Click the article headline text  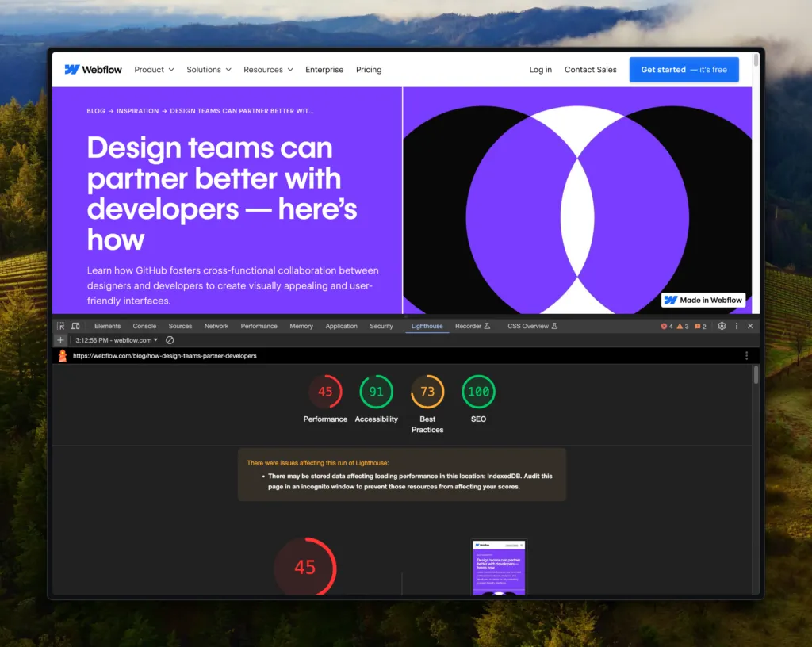click(x=222, y=193)
